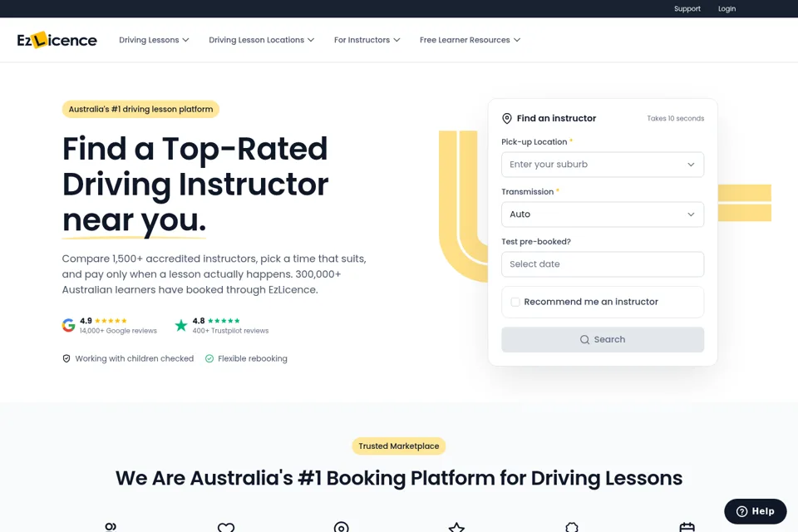
Task: Expand the For Instructors menu
Action: tap(367, 40)
